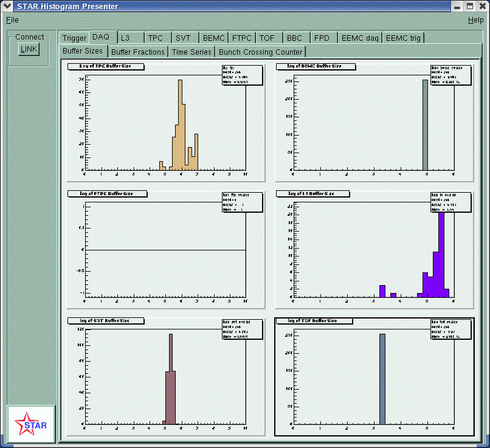This screenshot has width=490, height=448.
Task: Select the FTPC tab
Action: coord(242,38)
